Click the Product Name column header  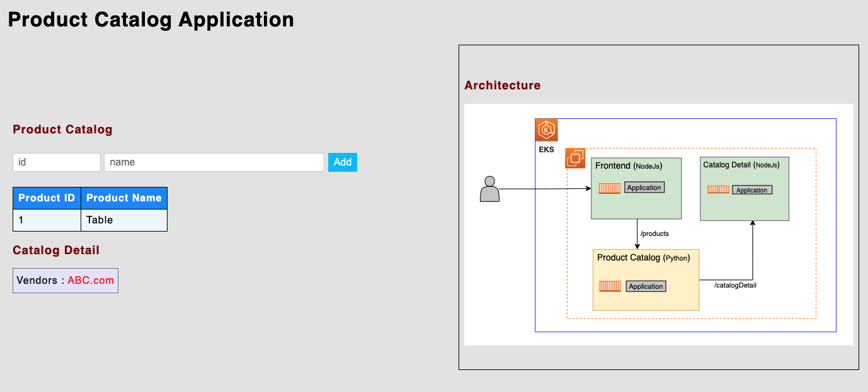tap(124, 198)
